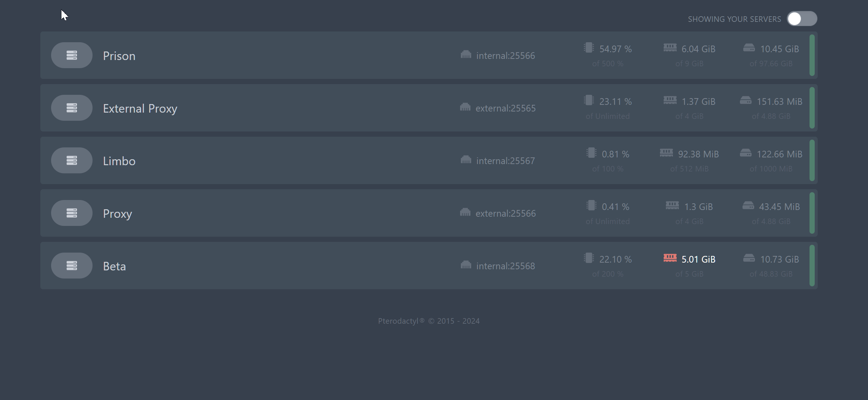Click the CPU icon on Prison row
The image size is (868, 400).
[589, 48]
